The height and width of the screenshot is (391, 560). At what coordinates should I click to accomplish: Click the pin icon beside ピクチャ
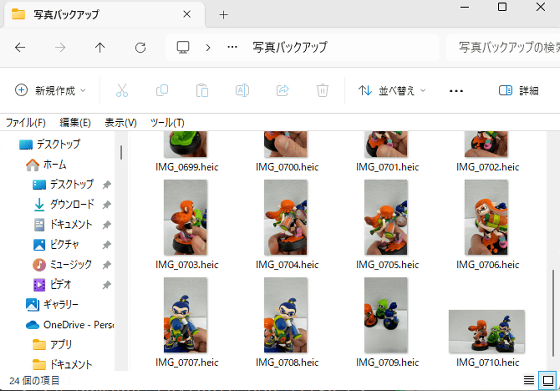tap(106, 245)
